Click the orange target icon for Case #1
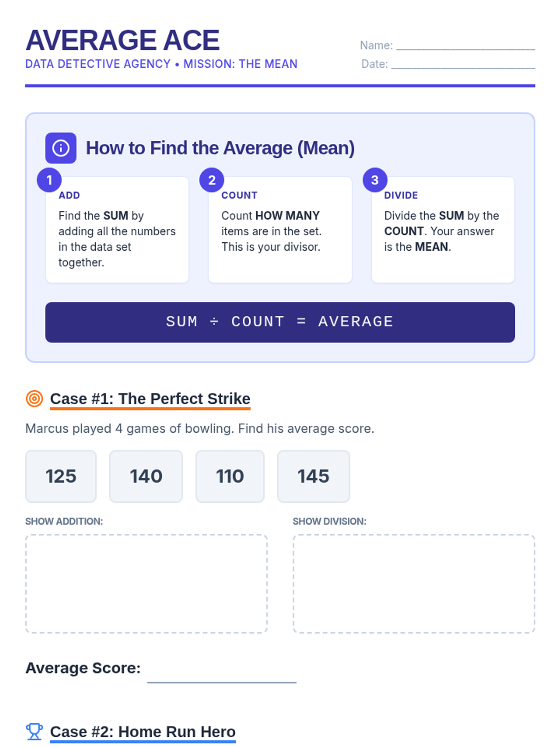The height and width of the screenshot is (747, 560). [x=34, y=399]
